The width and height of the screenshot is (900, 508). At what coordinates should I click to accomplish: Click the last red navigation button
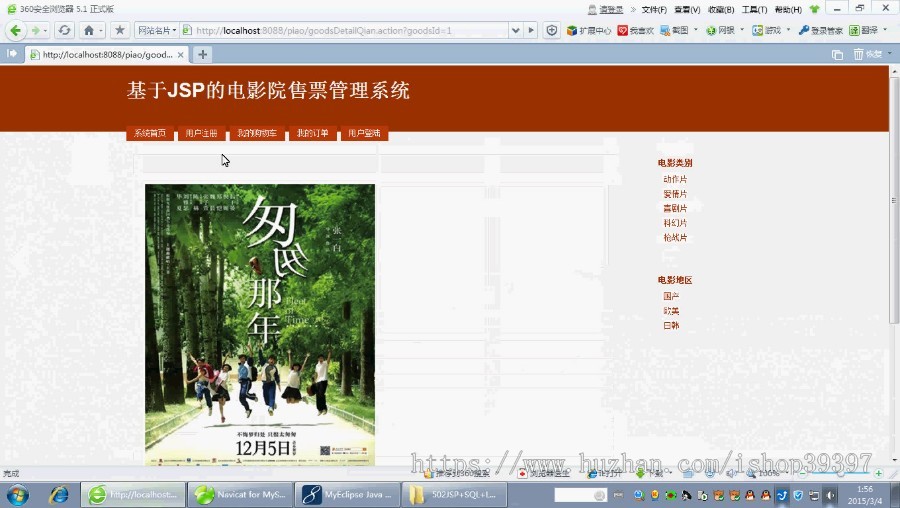click(x=364, y=133)
